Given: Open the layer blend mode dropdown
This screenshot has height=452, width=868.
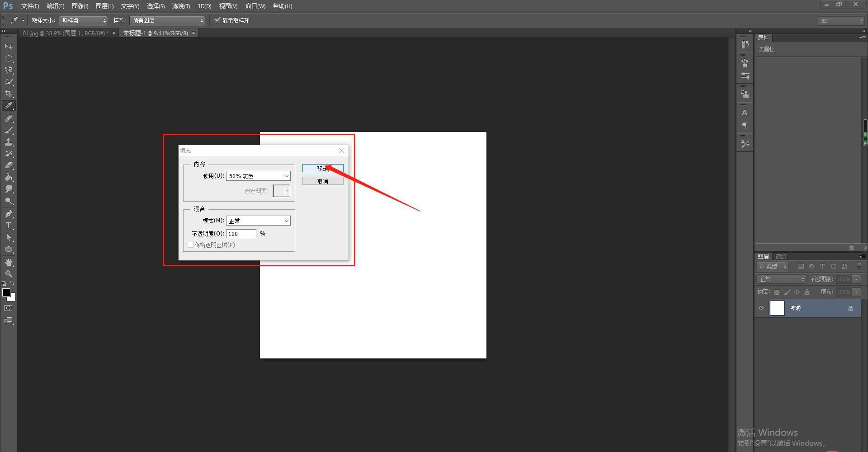Looking at the screenshot, I should [781, 279].
